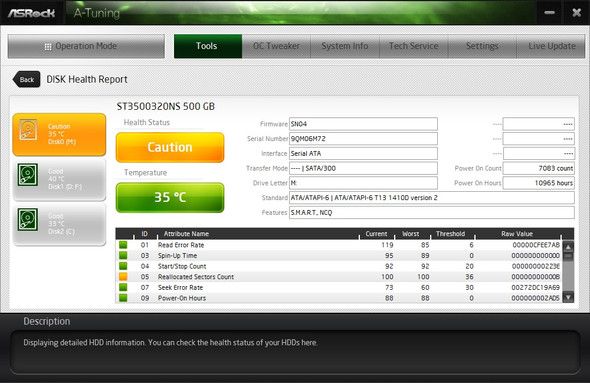Select the Disk2 (C:) drive icon
Viewport: 590px width, 383px height.
(x=28, y=219)
